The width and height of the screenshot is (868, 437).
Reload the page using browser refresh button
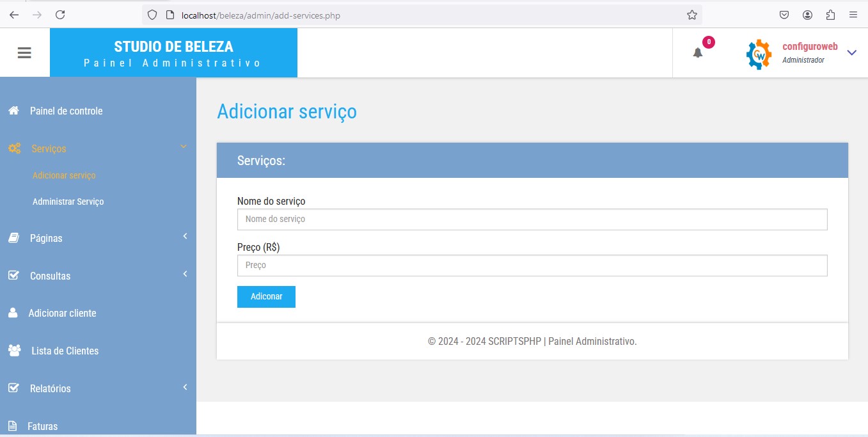click(x=60, y=15)
